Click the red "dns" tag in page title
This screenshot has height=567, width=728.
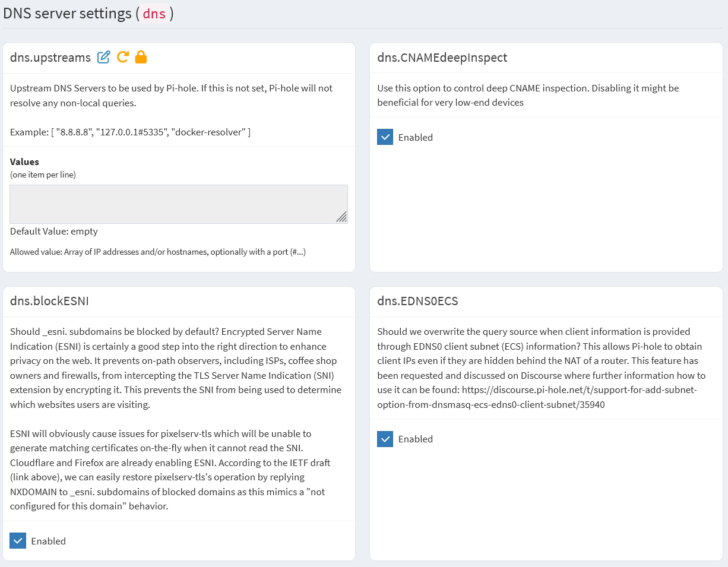[154, 14]
